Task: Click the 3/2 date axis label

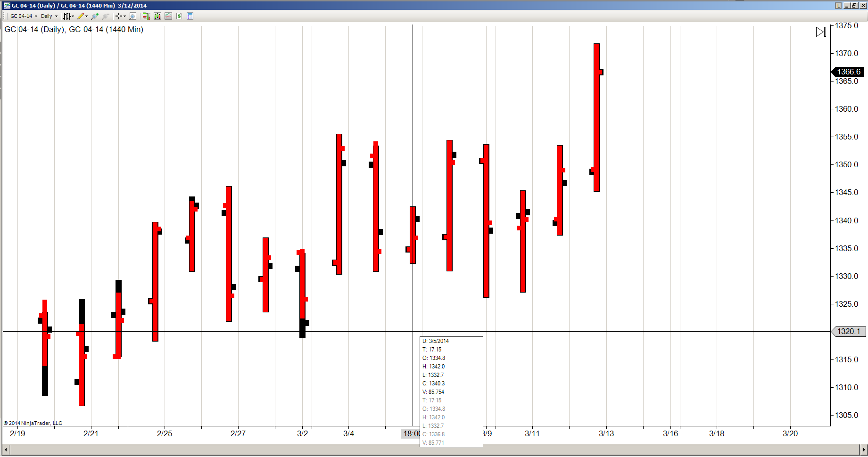Action: 303,433
